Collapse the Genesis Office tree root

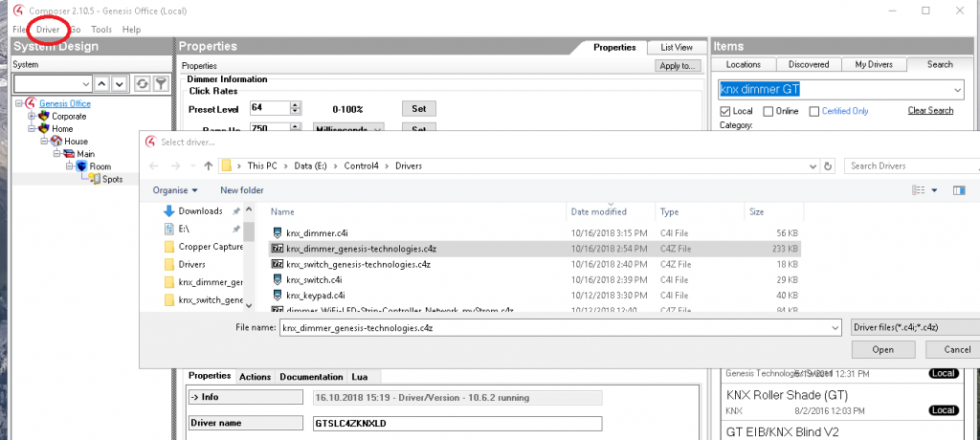coord(19,103)
